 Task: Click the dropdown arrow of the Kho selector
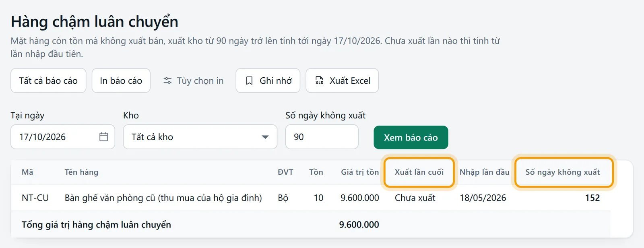coord(265,137)
